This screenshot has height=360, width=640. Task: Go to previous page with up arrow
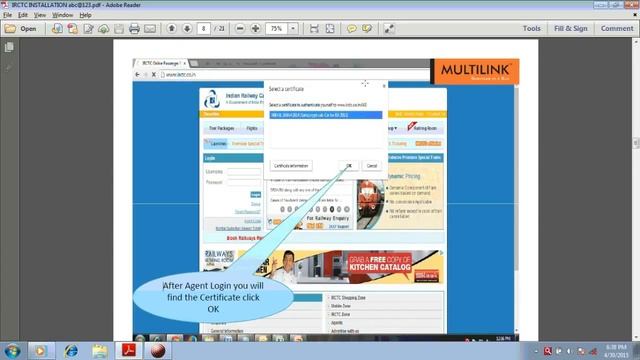172,29
